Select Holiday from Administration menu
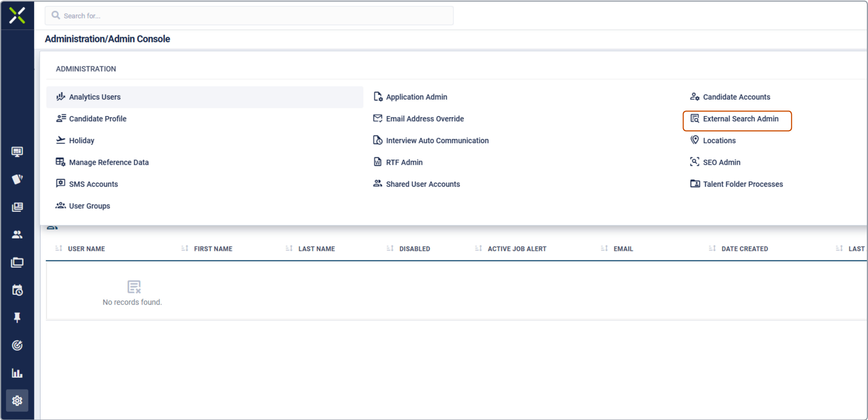Image resolution: width=868 pixels, height=420 pixels. point(81,140)
